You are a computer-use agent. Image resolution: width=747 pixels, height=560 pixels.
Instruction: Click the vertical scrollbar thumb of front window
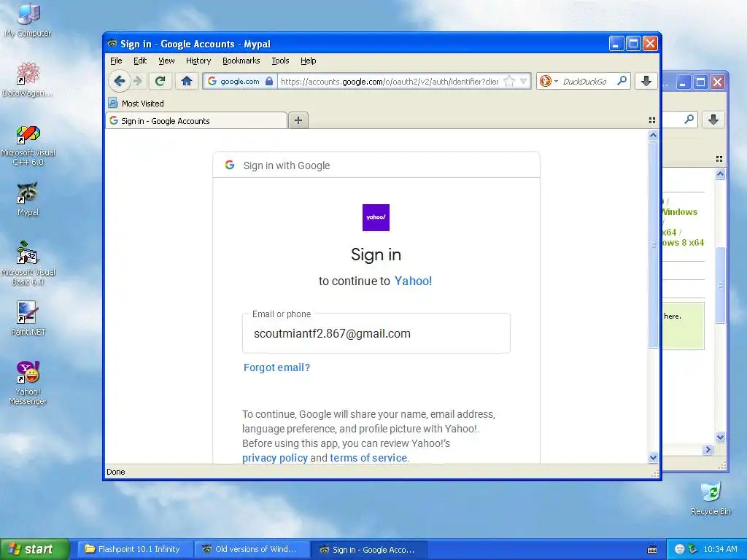(x=653, y=245)
